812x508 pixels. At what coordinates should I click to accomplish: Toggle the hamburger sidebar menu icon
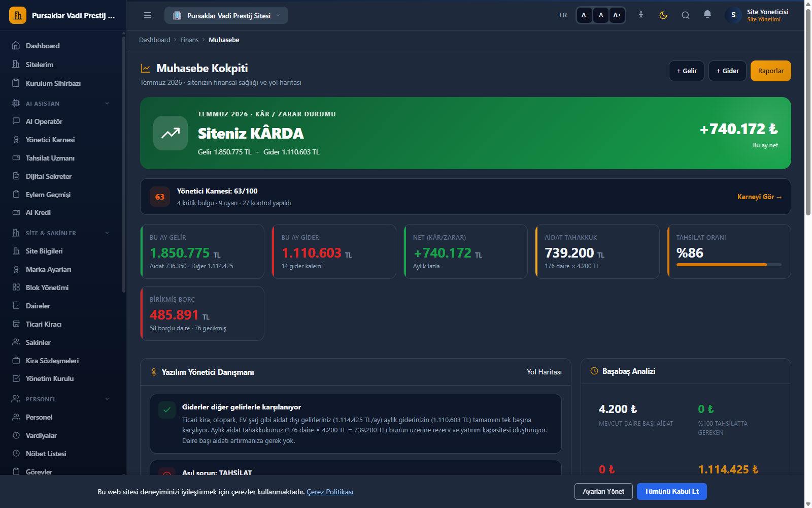148,15
